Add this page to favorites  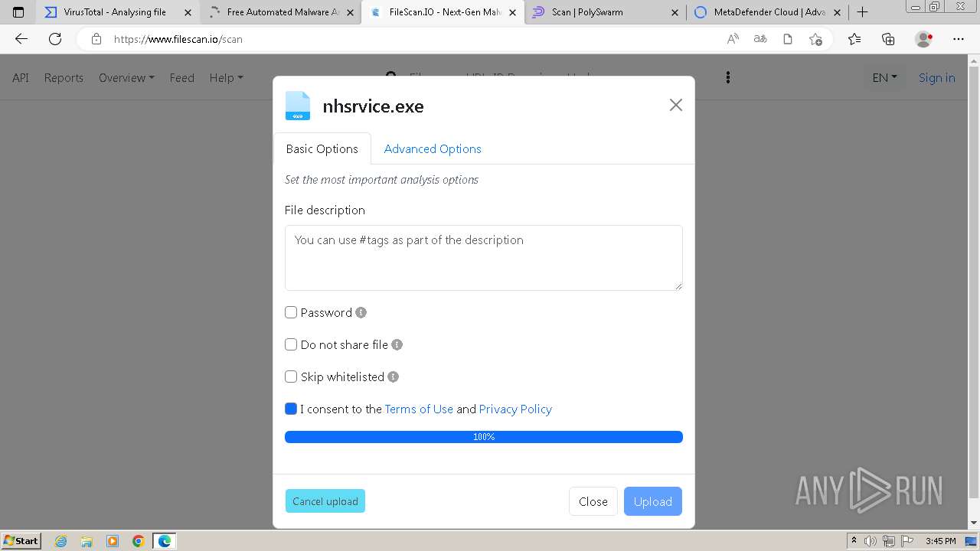pos(815,39)
